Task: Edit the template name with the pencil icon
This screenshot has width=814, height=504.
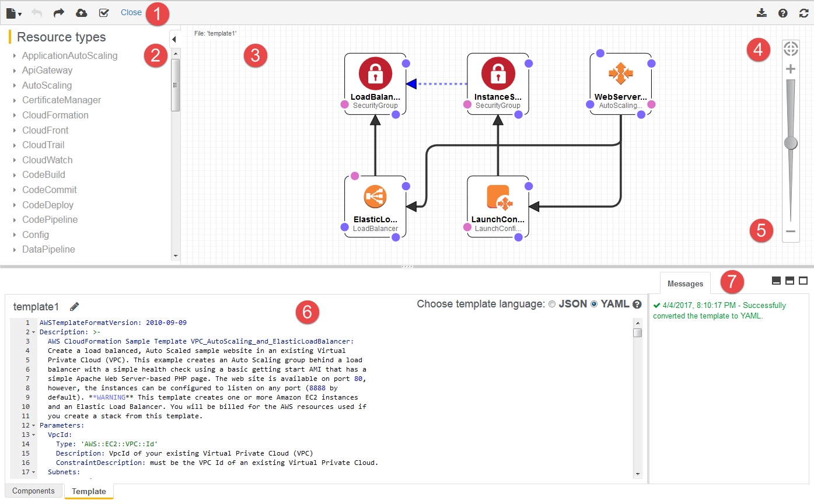Action: (x=73, y=306)
